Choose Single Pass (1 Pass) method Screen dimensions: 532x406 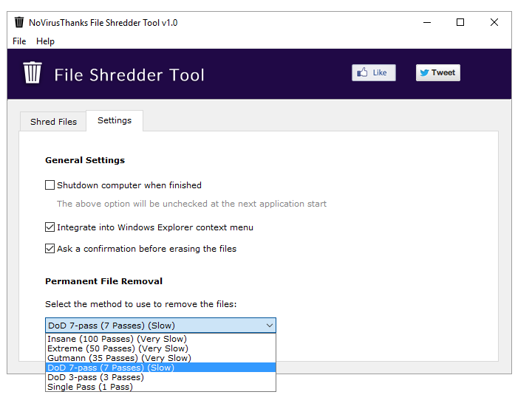(x=160, y=387)
